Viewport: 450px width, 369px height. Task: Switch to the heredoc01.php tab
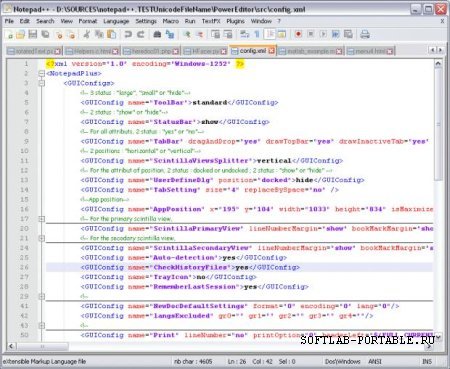pyautogui.click(x=151, y=51)
